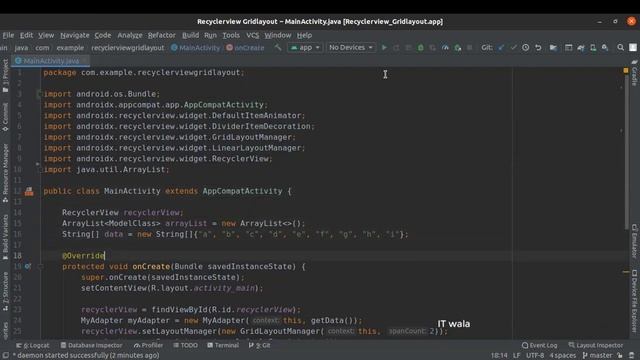Open the master git branch selector
This screenshot has height=360, width=640.
coord(598,356)
